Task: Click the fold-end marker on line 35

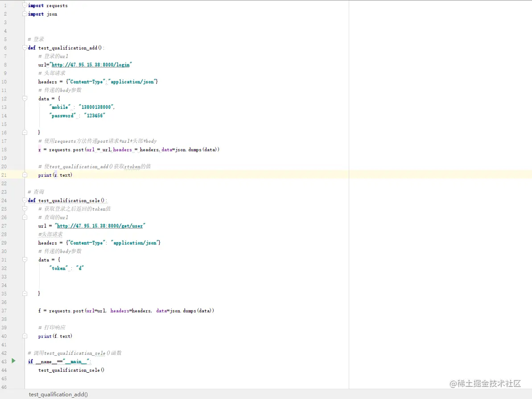Action: click(x=25, y=294)
